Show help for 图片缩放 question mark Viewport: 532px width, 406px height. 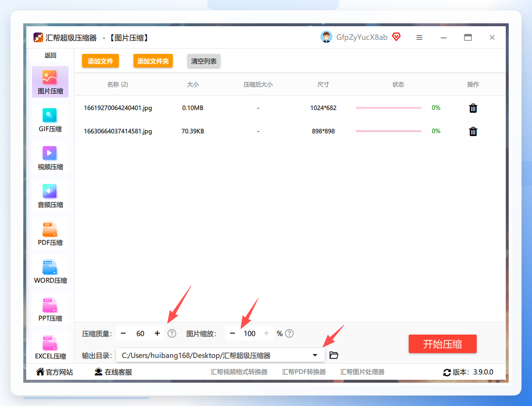pyautogui.click(x=289, y=333)
